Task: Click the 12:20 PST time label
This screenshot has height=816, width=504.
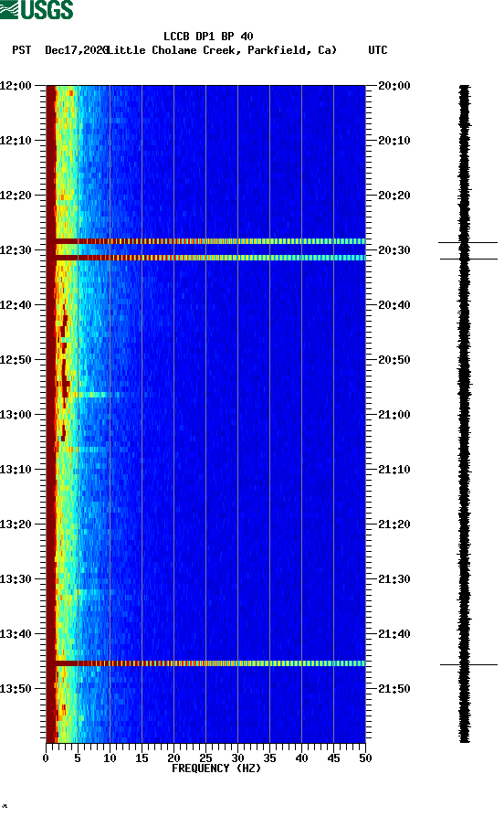Action: tap(16, 196)
